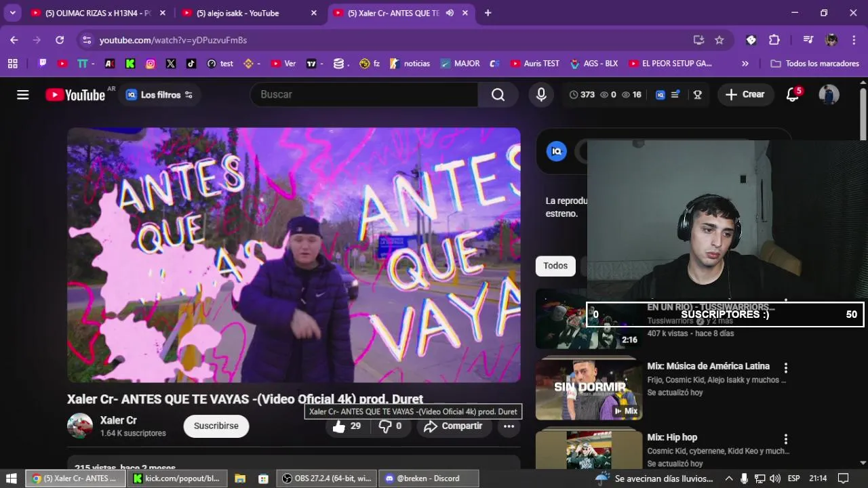
Task: Go to the YouTube home logo
Action: [75, 95]
